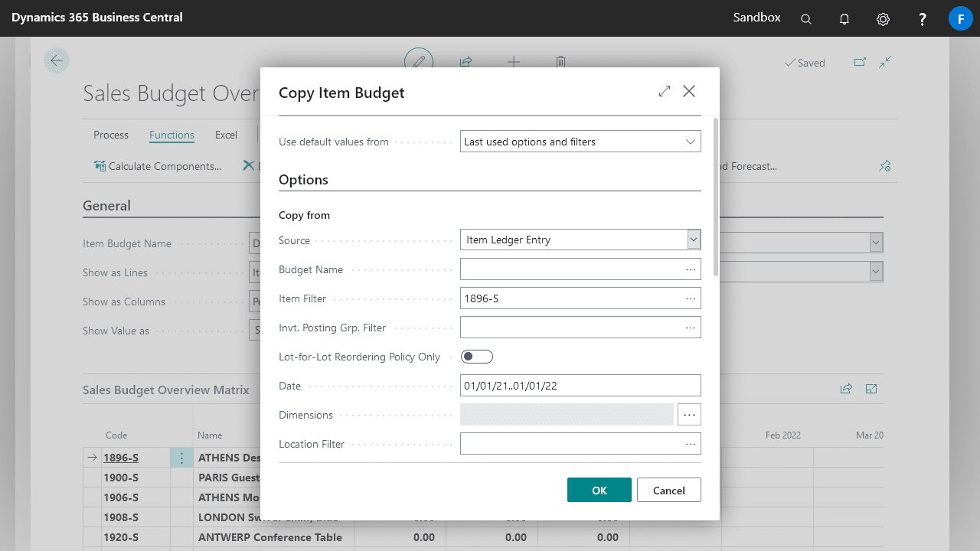The image size is (980, 551).
Task: Click the edit pencil icon above the dialog
Action: coord(418,61)
